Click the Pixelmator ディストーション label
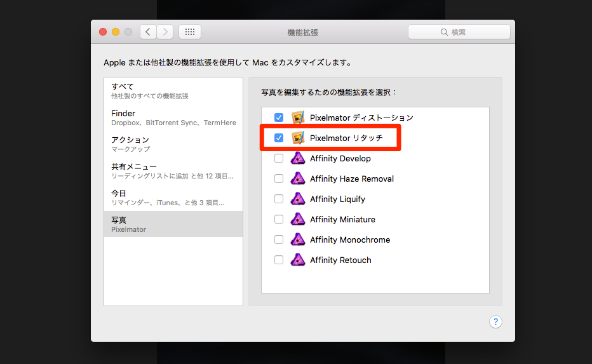Image resolution: width=592 pixels, height=364 pixels. (x=361, y=118)
